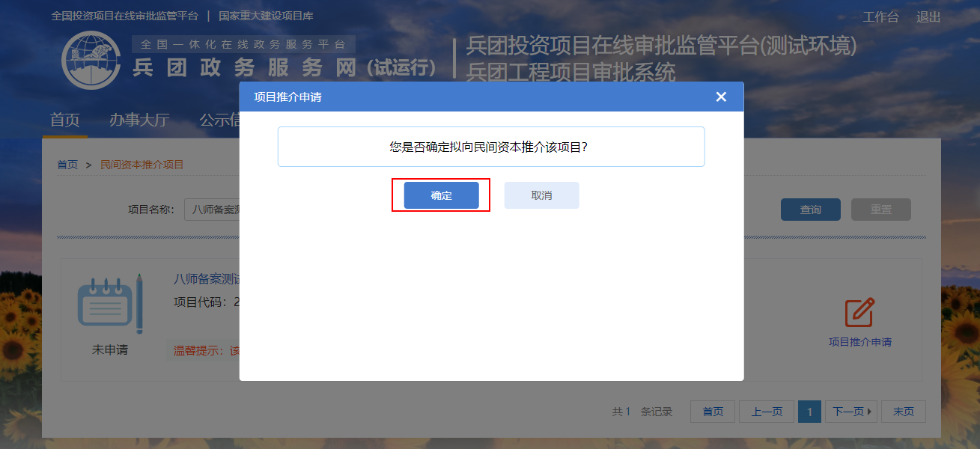Click the 未申请 calendar notepad icon
This screenshot has width=980, height=449.
tap(110, 305)
